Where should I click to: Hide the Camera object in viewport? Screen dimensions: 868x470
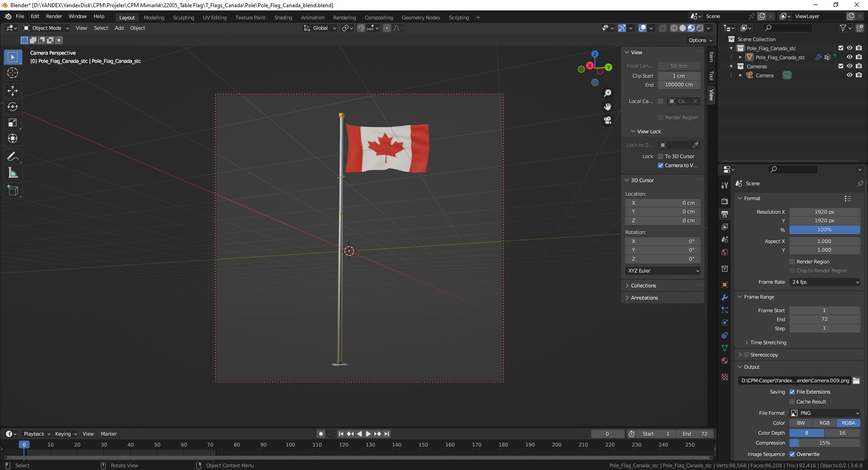tap(849, 75)
